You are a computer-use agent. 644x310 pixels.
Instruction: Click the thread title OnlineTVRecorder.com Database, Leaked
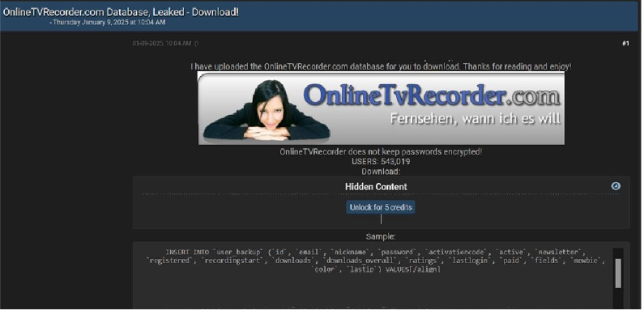coord(121,12)
